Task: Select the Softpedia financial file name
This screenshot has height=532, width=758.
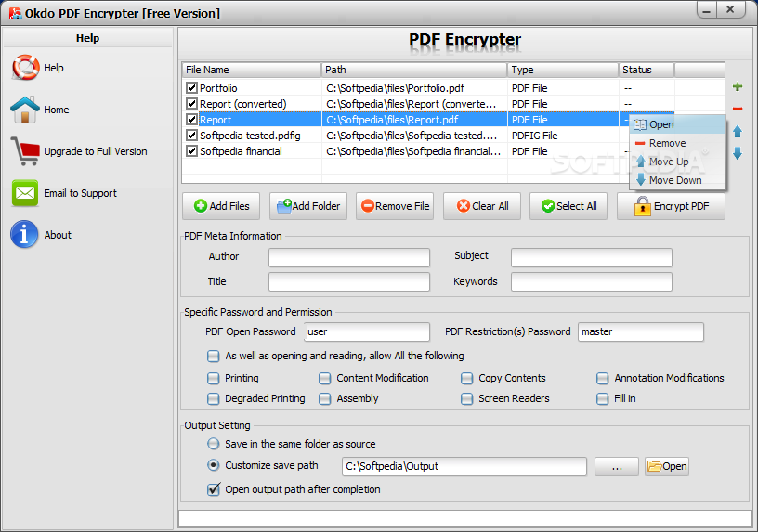Action: tap(241, 151)
